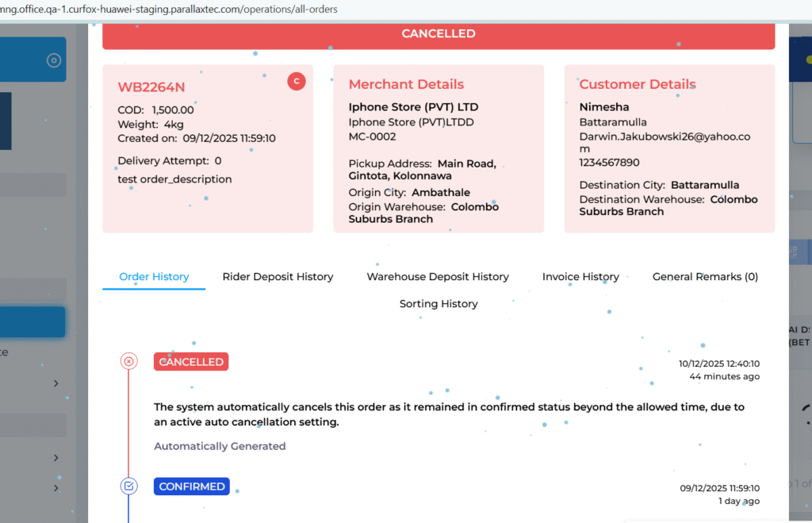Open the Warehouse Deposit History tab
Screen dimensions: 812x523
[438, 277]
